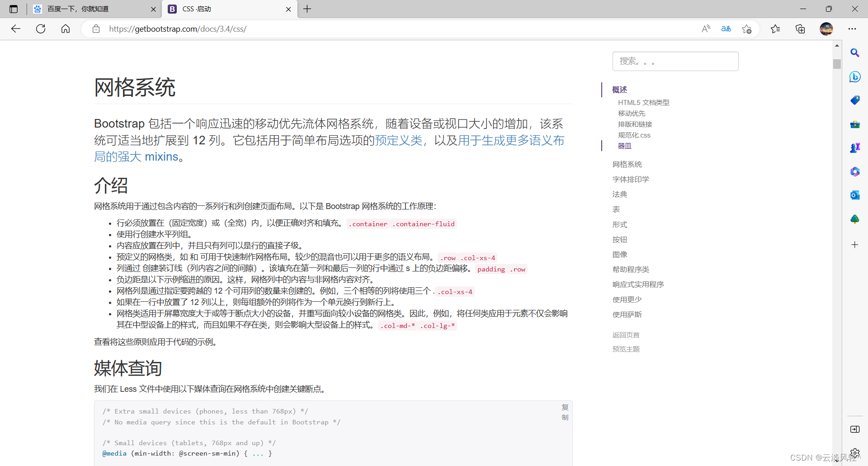The image size is (868, 466).
Task: Open Bing Chat in the sidebar
Action: tap(855, 77)
